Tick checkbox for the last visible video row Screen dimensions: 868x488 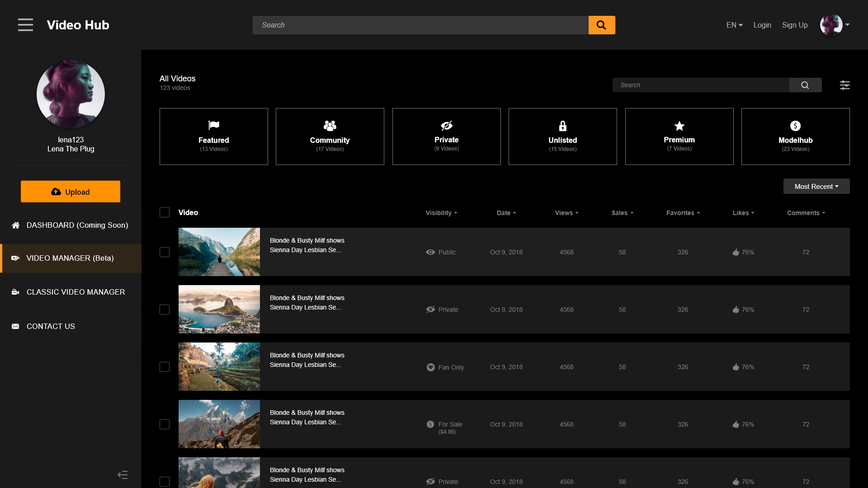coord(165,482)
